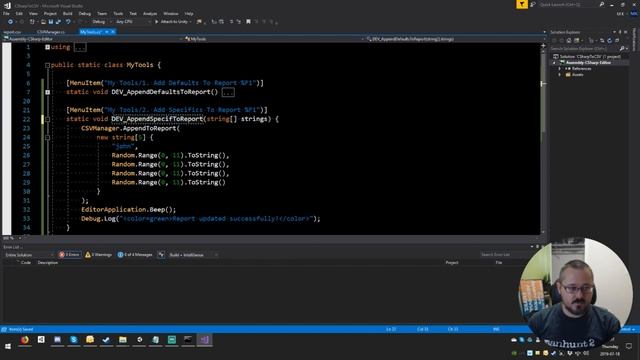
Task: Click the Undo toolbar icon
Action: click(68, 22)
